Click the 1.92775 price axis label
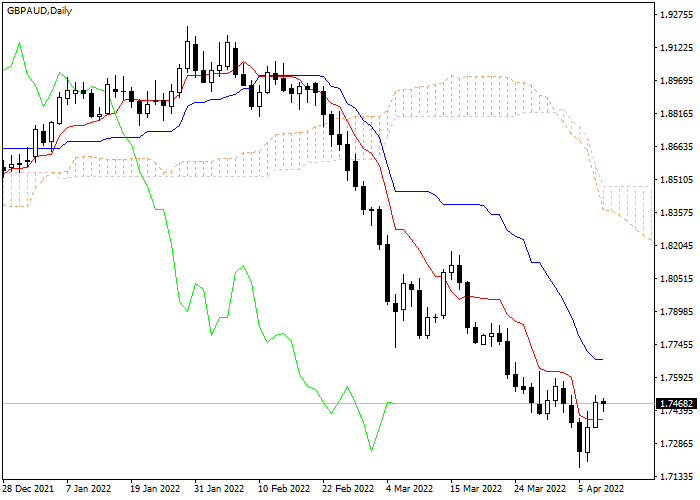This screenshot has height=500, width=700. 676,15
